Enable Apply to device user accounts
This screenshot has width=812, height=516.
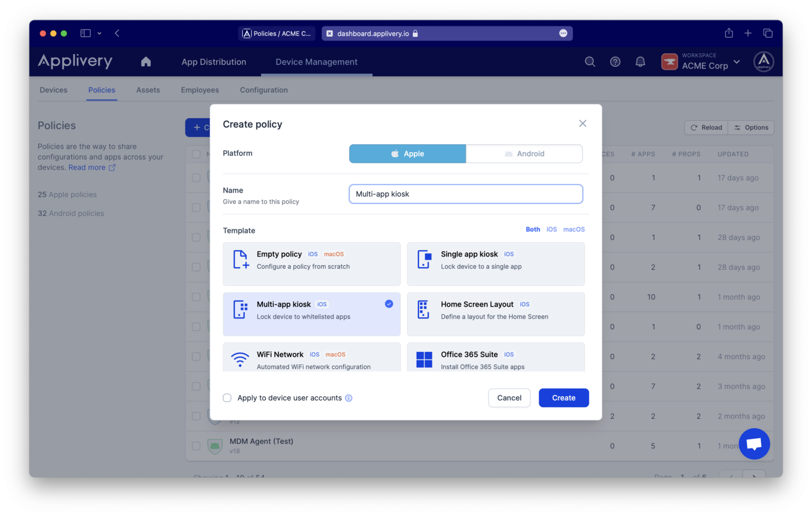[x=227, y=398]
